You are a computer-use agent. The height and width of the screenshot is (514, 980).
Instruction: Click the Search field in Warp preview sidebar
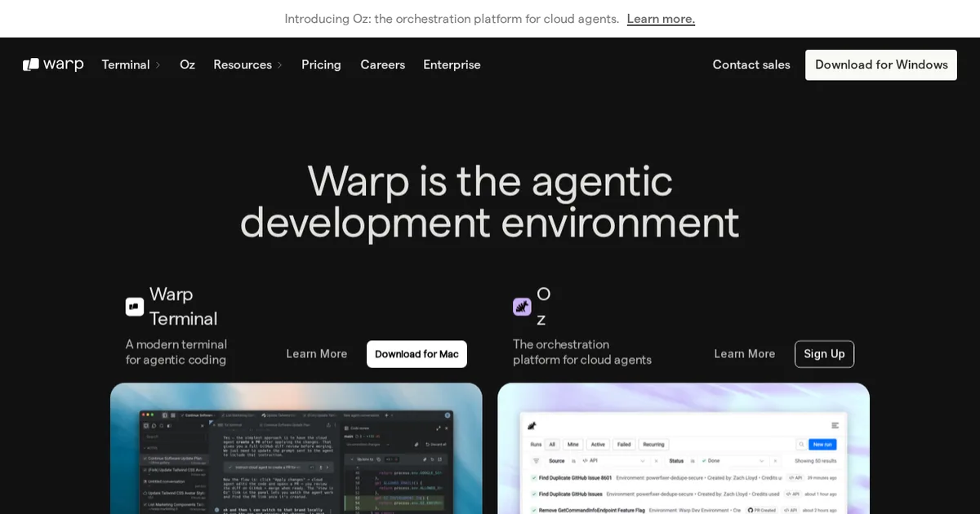175,436
